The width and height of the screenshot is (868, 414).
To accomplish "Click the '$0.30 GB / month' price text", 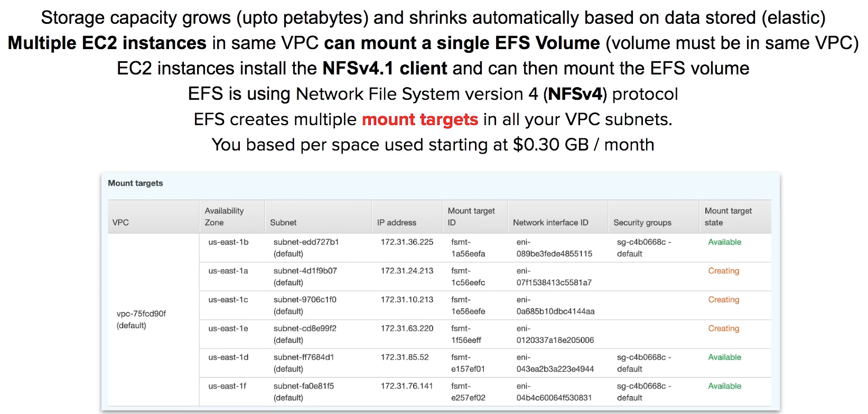I will 584,145.
